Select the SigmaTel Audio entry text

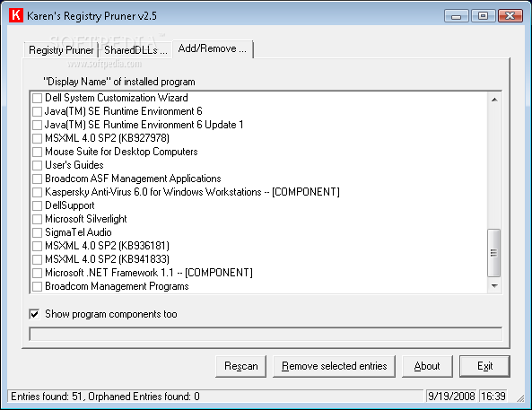pyautogui.click(x=78, y=232)
